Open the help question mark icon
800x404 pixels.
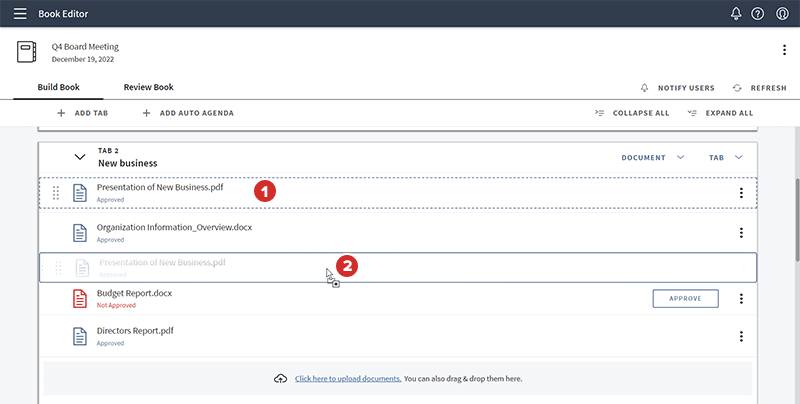tap(758, 14)
